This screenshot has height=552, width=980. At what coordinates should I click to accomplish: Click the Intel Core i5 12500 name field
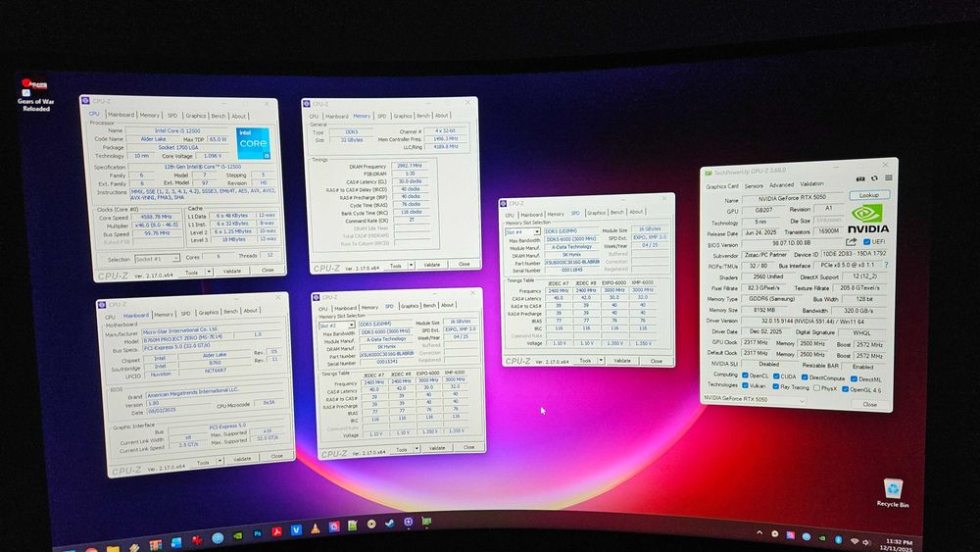(176, 130)
